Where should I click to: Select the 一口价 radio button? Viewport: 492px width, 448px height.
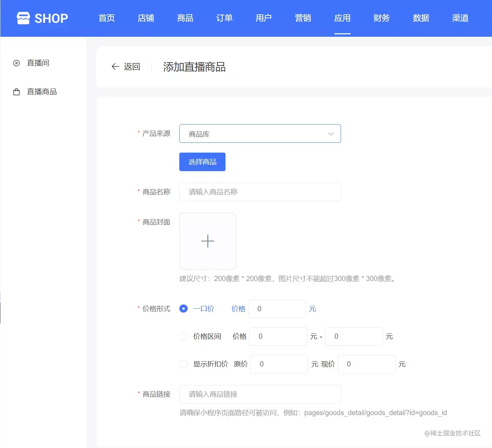tap(183, 309)
